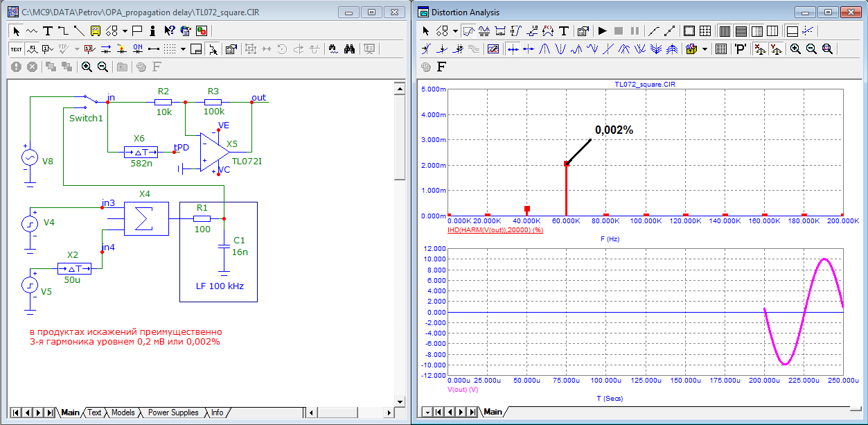Viewport: 868px width, 425px height.
Task: Click zoom out in Distortion Analysis toolbar
Action: click(811, 49)
